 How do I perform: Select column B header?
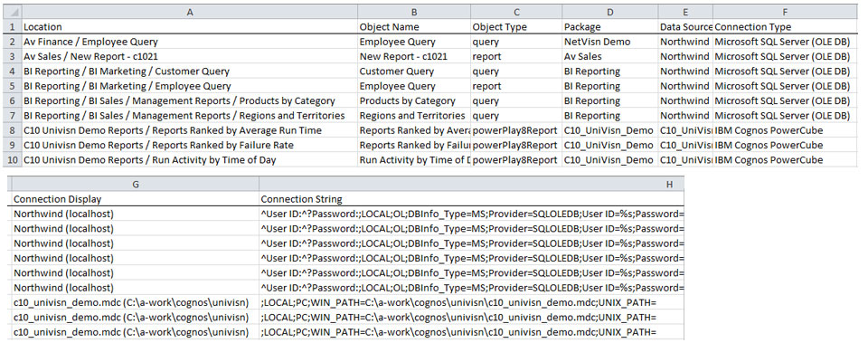414,12
